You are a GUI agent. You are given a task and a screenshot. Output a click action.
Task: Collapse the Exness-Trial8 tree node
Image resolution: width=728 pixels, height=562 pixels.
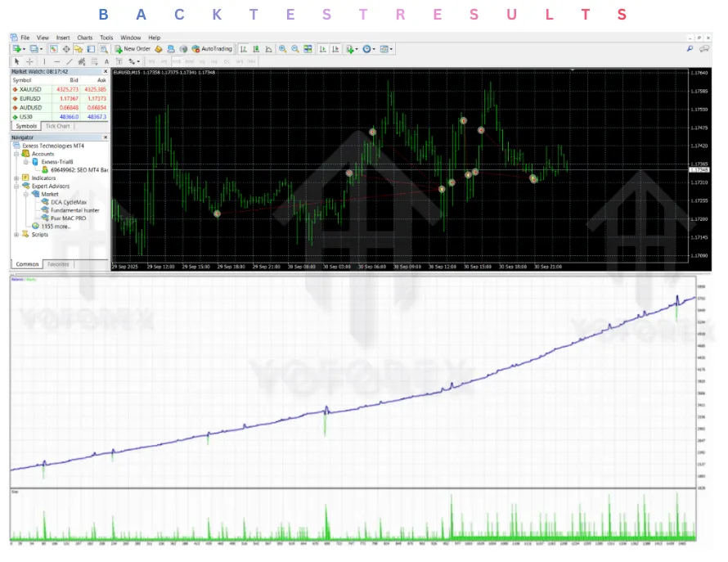click(25, 162)
